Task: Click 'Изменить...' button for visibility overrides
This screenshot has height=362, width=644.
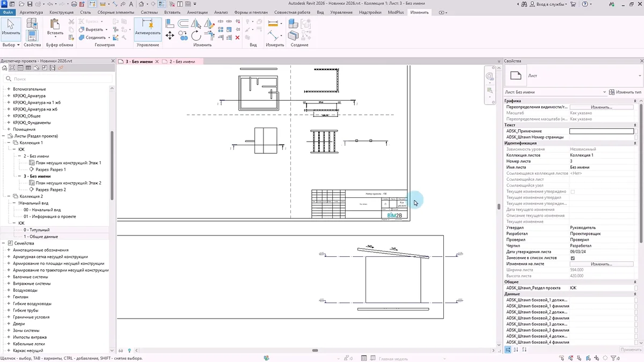Action: coord(601,107)
